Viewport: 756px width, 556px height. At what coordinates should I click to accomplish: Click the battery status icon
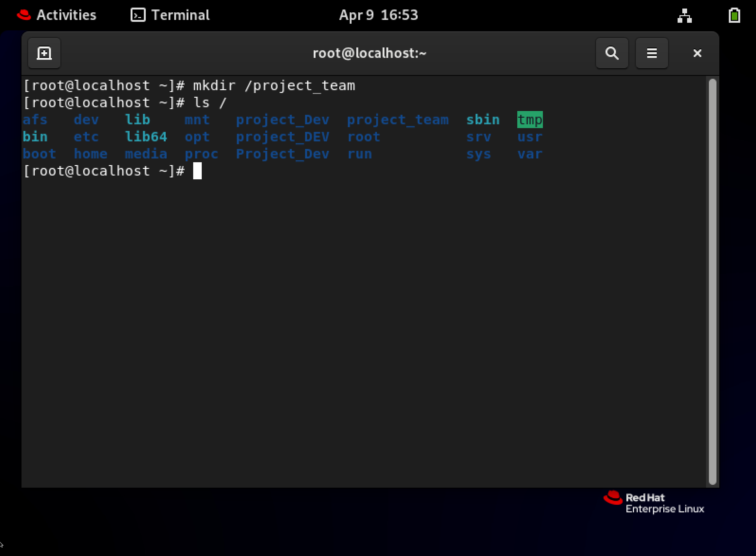(734, 15)
